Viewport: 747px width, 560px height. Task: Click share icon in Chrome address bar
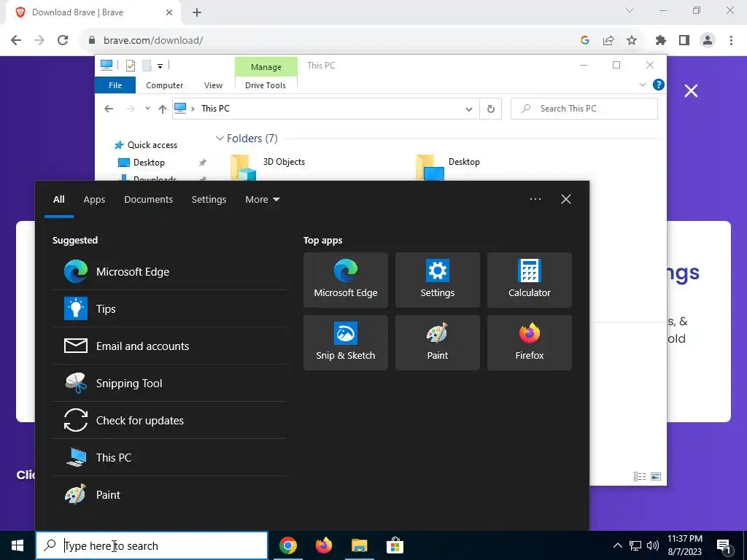click(608, 41)
